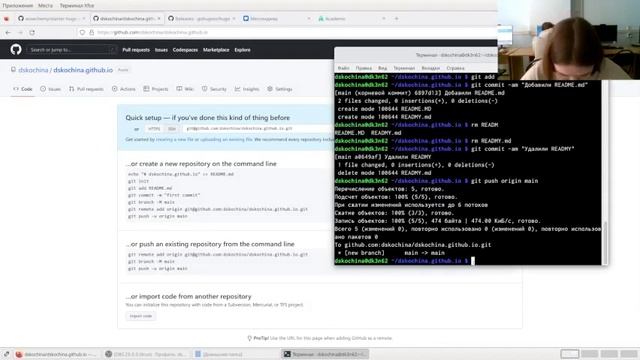Open the Security tab
Image resolution: width=640 pixels, height=360 pixels.
pyautogui.click(x=214, y=89)
